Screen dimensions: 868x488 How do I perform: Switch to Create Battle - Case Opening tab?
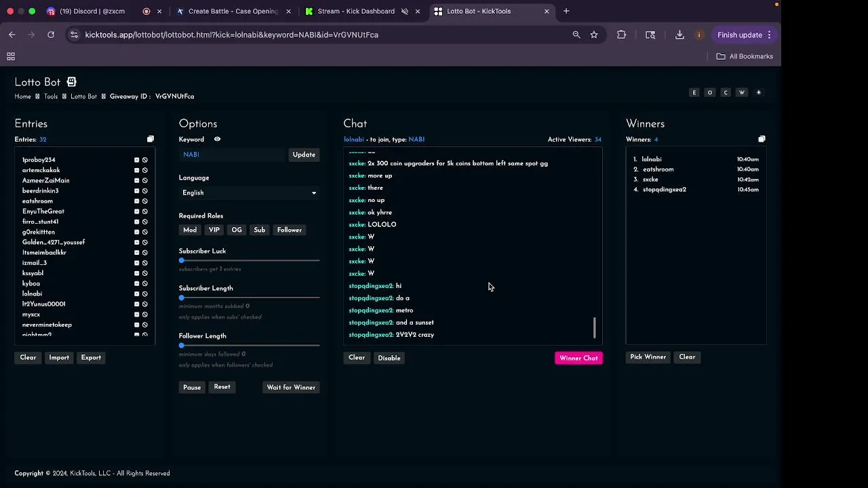tap(233, 11)
